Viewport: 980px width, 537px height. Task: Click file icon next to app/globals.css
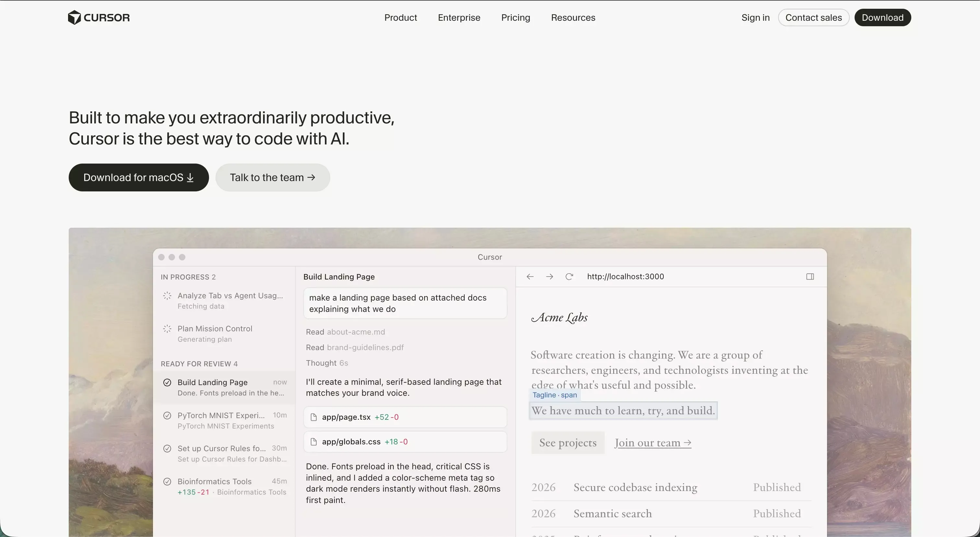coord(313,442)
